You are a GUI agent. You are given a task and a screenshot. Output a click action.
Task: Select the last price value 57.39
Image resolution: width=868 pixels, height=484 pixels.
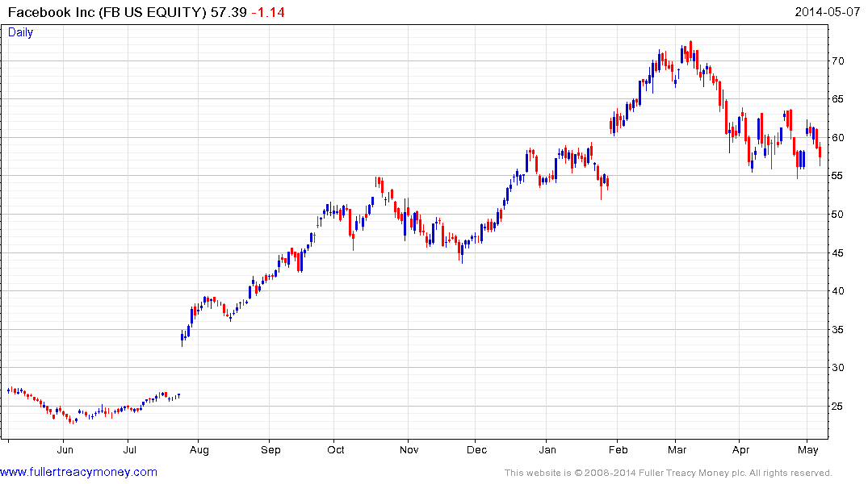[229, 12]
